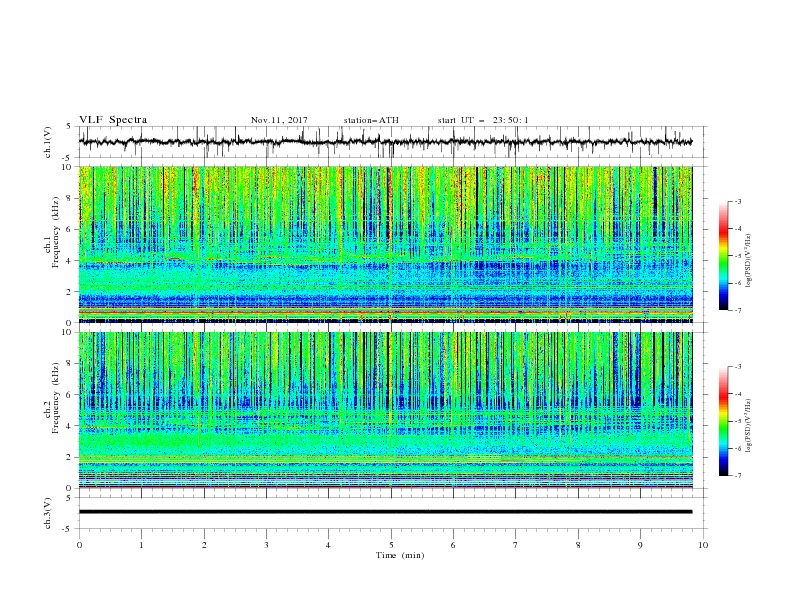Click the ch.1 'Frequency (kHz)' axis label
792x612 pixels.
point(56,232)
